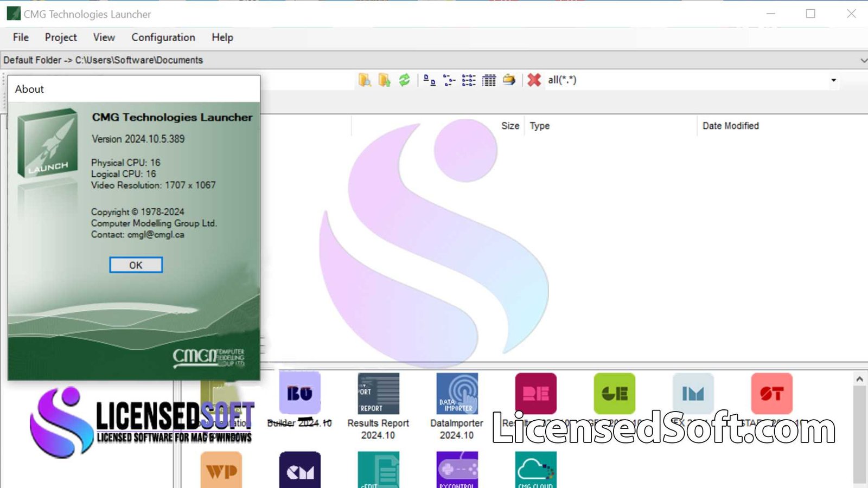Launch the red ST application icon
The height and width of the screenshot is (488, 868).
(x=772, y=393)
